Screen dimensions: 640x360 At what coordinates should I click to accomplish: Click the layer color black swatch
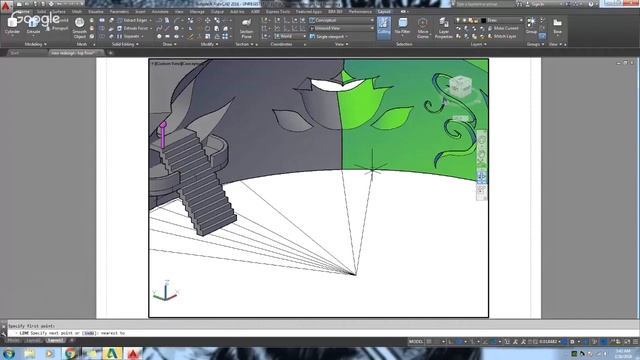[483, 20]
